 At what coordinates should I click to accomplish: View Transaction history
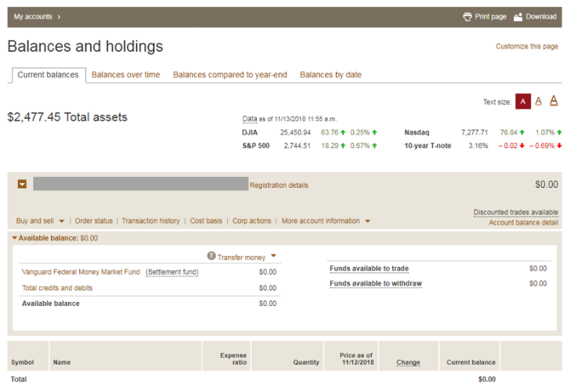150,221
